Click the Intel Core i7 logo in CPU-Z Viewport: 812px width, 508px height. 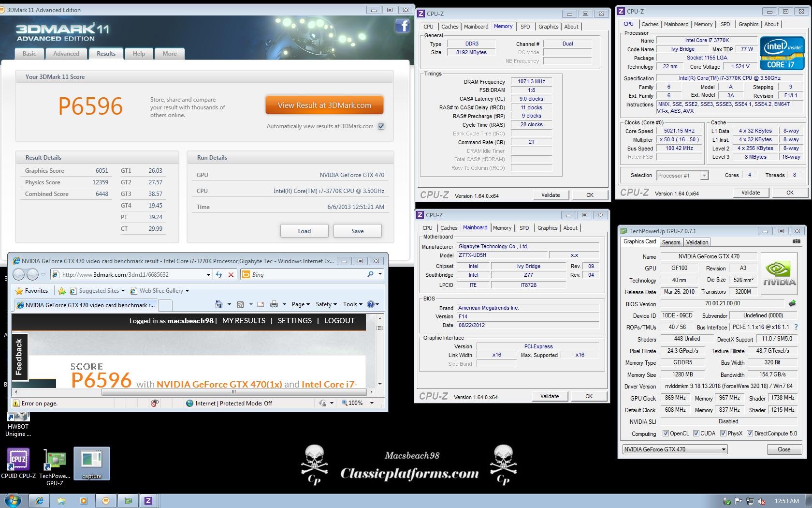(782, 53)
